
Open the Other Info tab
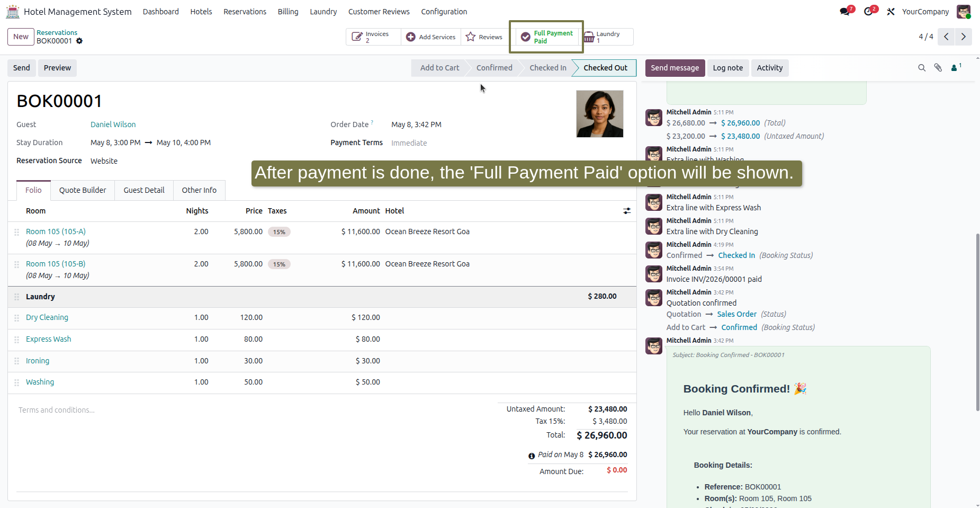199,190
